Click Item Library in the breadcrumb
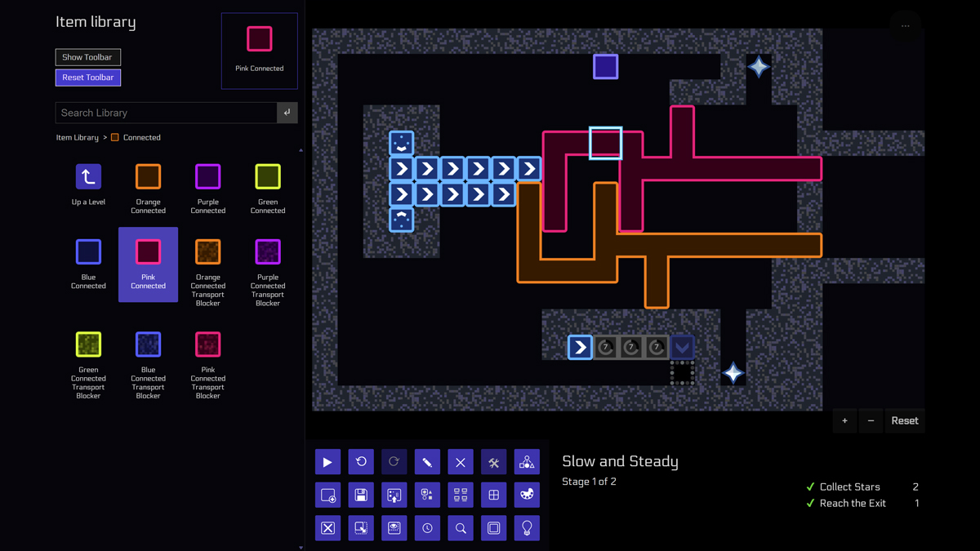This screenshot has width=980, height=551. (76, 137)
